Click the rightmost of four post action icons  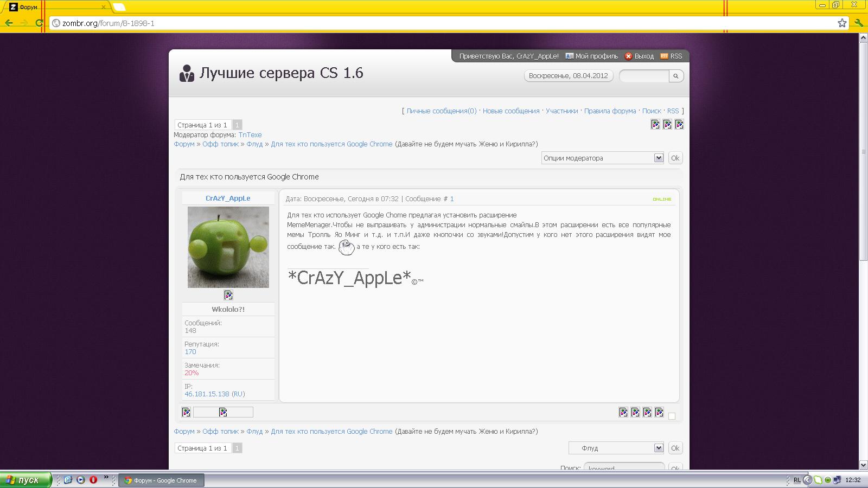point(659,412)
